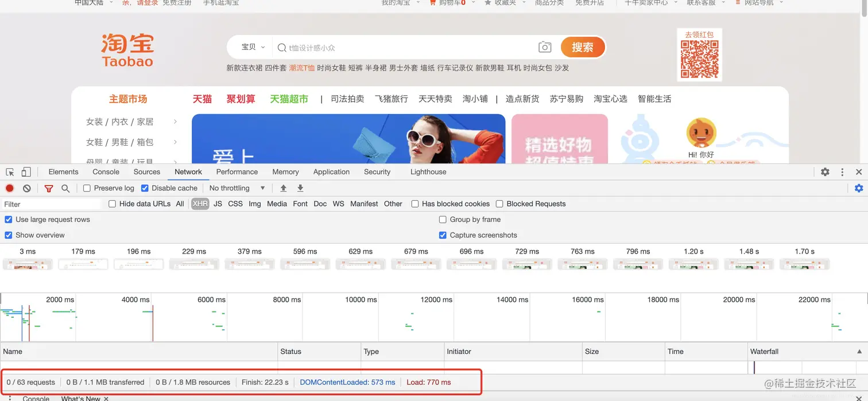Screen dimensions: 868x401
Task: Open the Performance tab
Action: point(237,172)
